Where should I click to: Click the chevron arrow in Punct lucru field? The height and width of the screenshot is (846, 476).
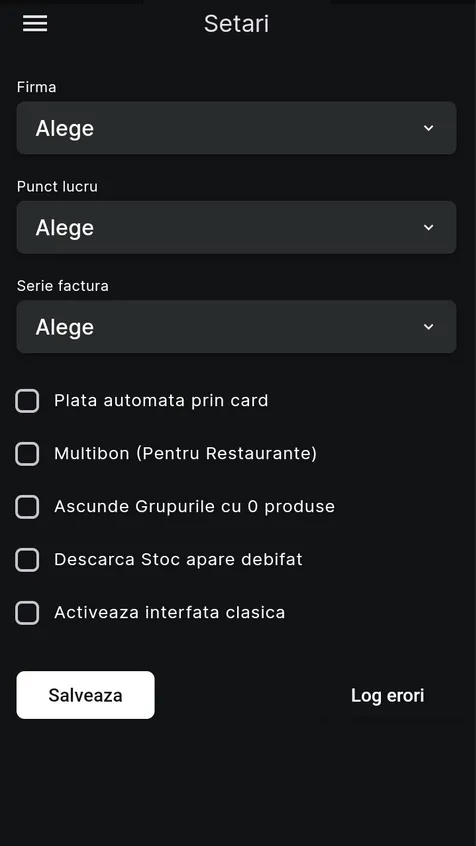pos(429,227)
